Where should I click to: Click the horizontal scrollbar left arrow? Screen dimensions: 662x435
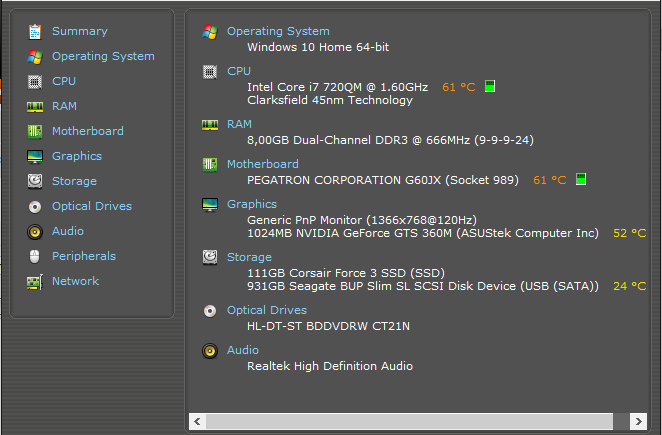(x=197, y=421)
